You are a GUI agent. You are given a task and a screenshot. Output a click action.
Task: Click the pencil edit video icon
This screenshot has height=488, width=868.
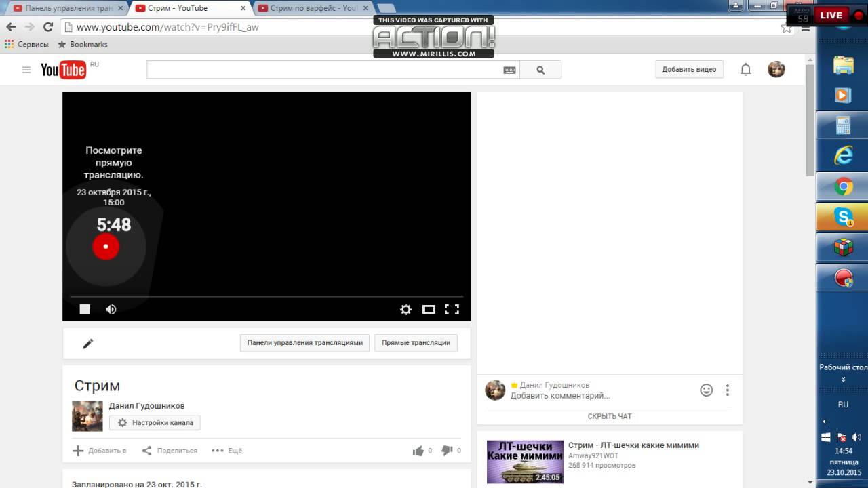(x=87, y=344)
